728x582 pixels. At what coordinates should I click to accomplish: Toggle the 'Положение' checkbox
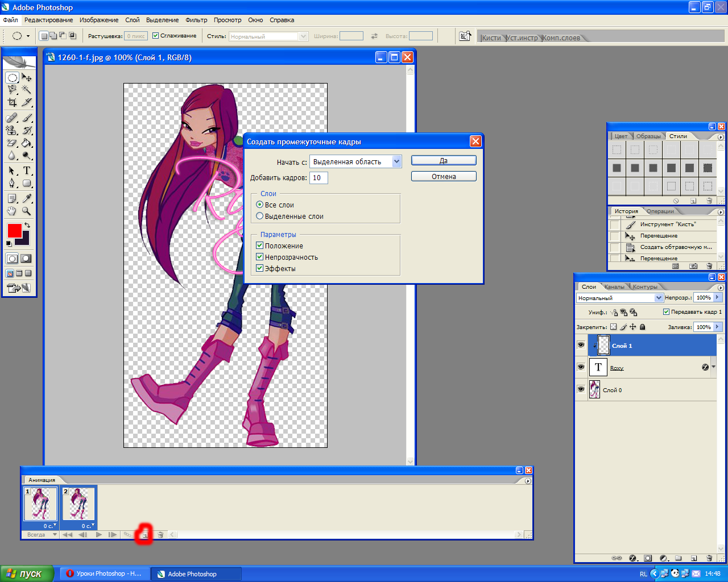[260, 246]
